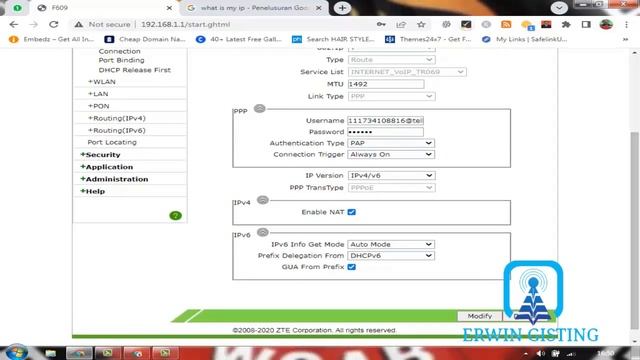Screen dimensions: 640x360
Task: Close the F609 tab
Action: point(169,8)
